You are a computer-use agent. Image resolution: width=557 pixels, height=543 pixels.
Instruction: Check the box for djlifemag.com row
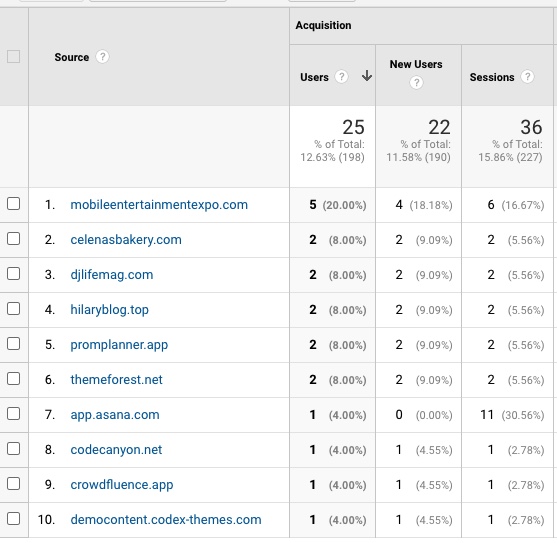coord(13,274)
